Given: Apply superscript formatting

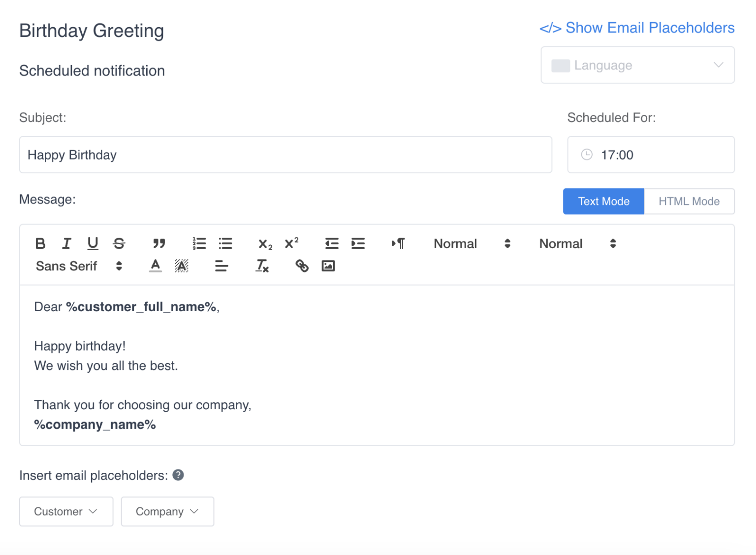Looking at the screenshot, I should (291, 243).
